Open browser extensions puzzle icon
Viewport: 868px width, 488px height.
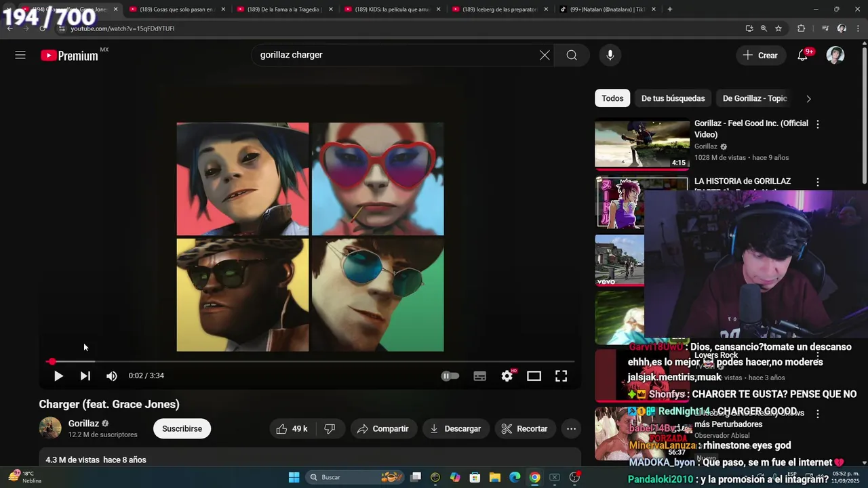pos(801,28)
